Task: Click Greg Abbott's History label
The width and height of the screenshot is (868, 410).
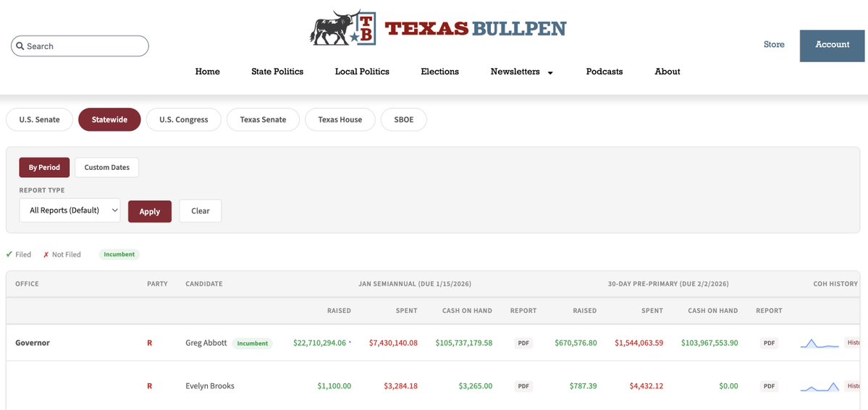Action: click(x=854, y=343)
